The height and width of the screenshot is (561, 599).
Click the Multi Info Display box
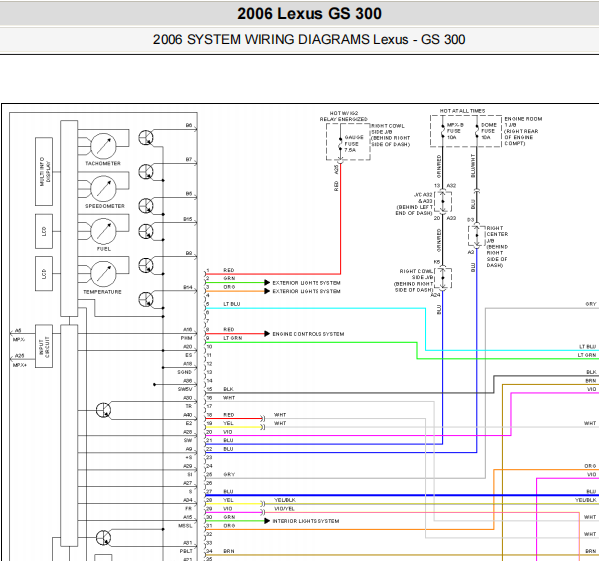pyautogui.click(x=44, y=171)
